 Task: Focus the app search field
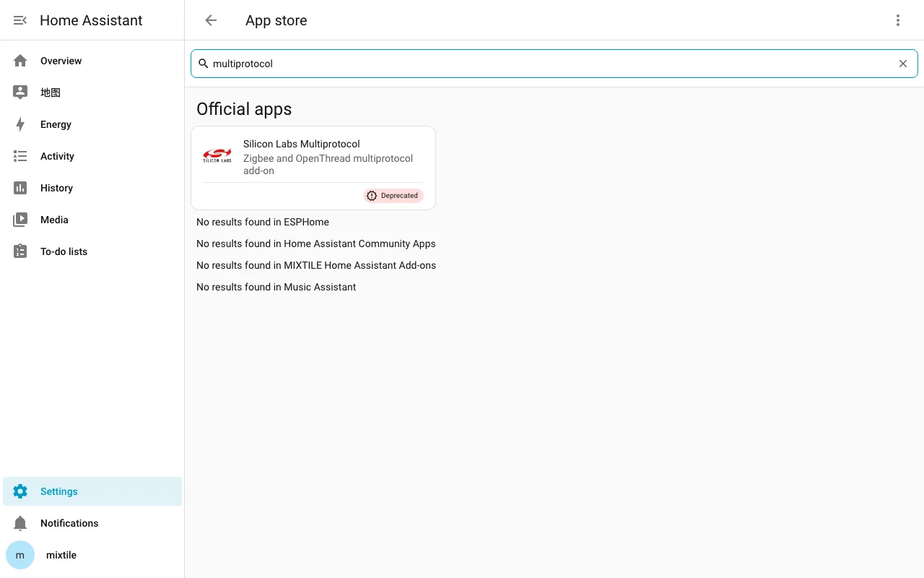(x=554, y=64)
